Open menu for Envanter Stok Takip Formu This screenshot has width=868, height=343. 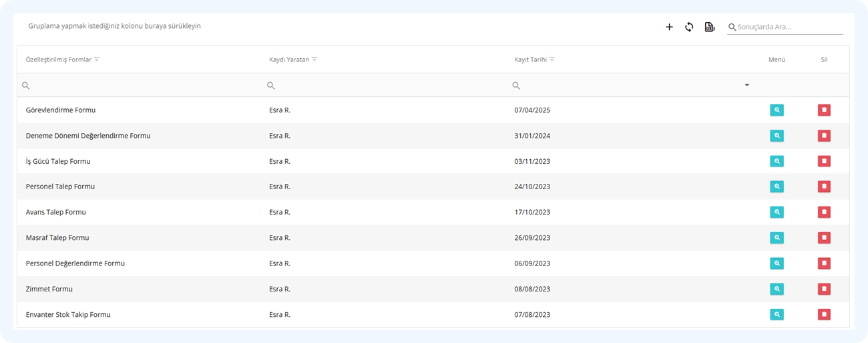[x=777, y=314]
